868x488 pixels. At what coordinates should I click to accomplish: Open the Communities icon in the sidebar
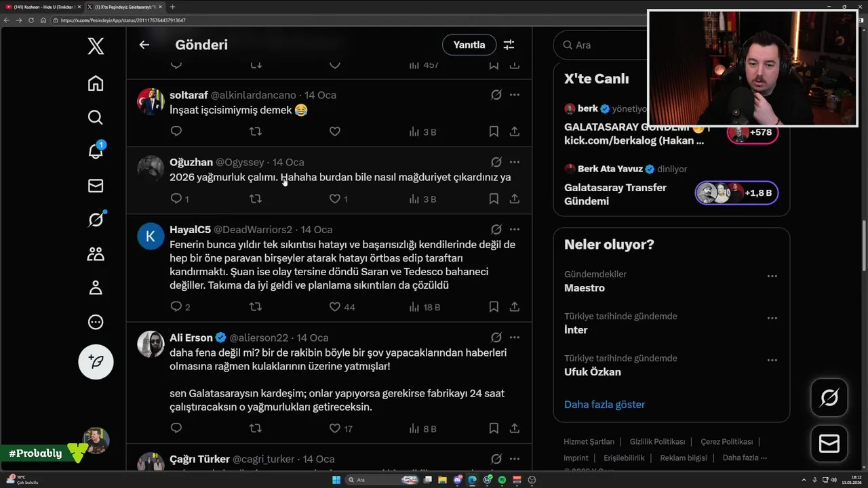[x=96, y=253]
